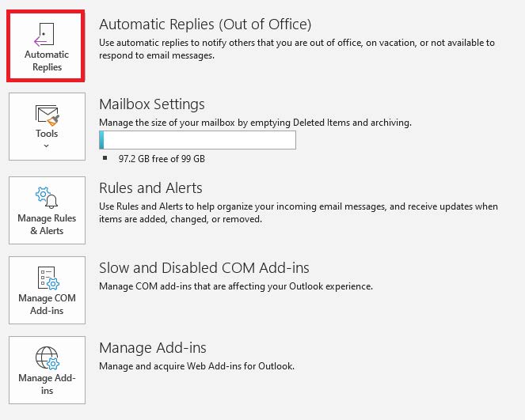Click the 'Slow and Disabled COM Add-ins' heading
Screen dimensions: 525x420
pos(204,268)
